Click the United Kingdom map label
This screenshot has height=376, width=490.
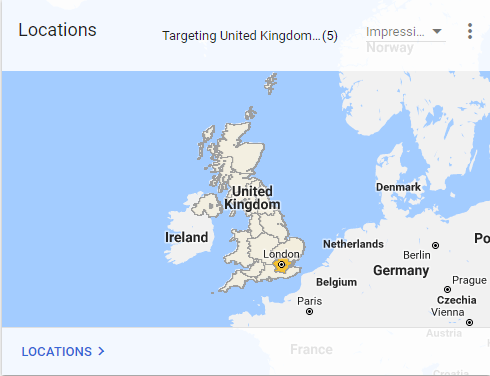252,198
